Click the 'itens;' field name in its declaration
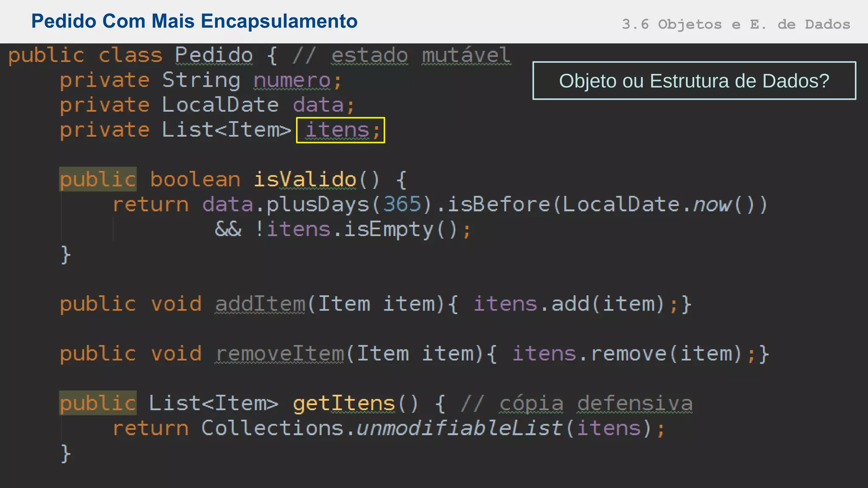 [341, 130]
